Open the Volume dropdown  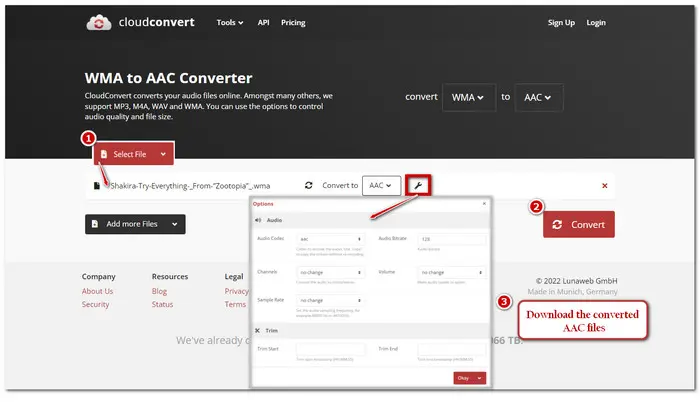coord(452,272)
